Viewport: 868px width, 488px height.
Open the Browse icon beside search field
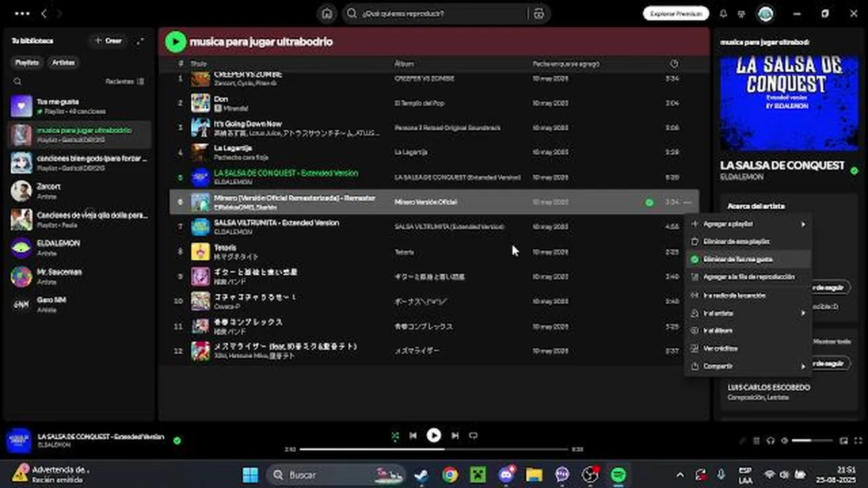click(x=539, y=14)
